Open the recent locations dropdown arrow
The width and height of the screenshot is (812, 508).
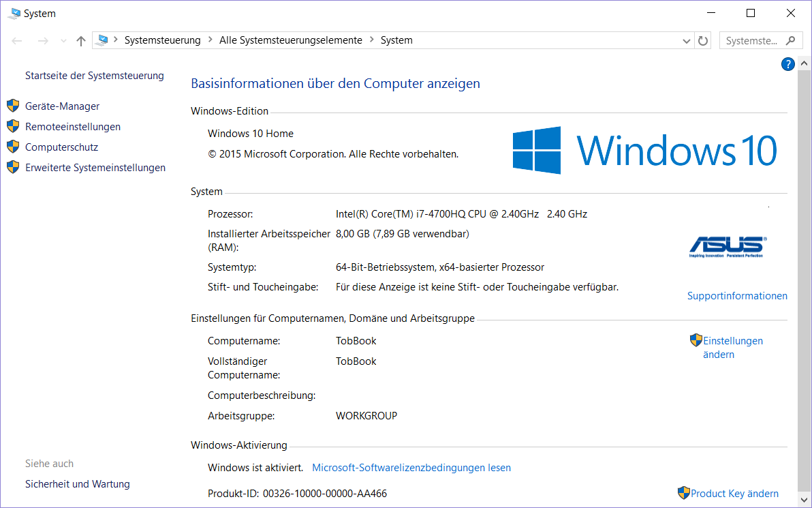(63, 41)
